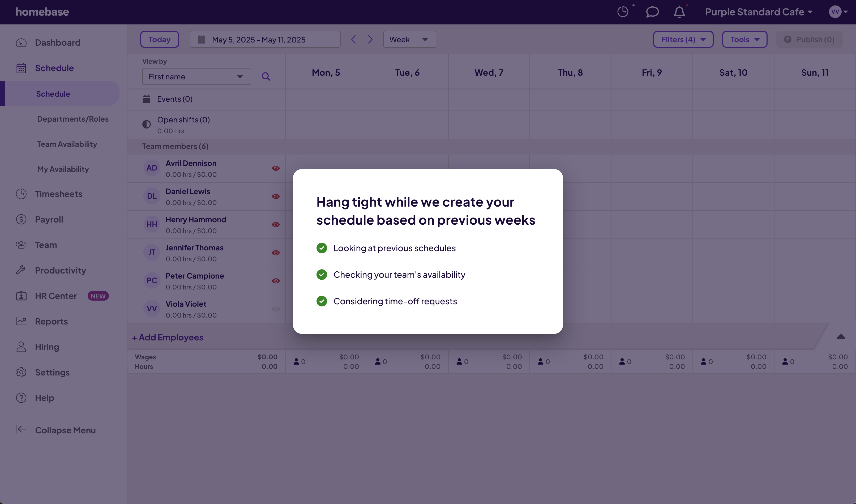This screenshot has width=856, height=504.
Task: Go to the Team page
Action: [46, 245]
